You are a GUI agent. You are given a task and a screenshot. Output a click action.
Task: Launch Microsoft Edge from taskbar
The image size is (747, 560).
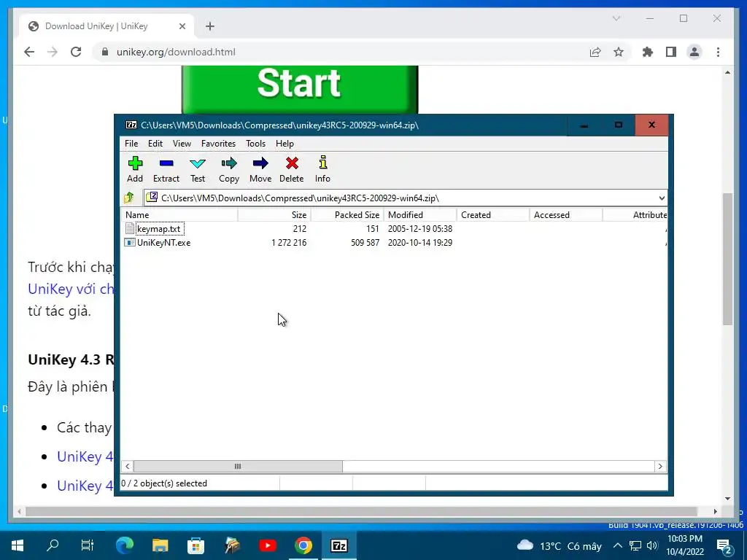(x=125, y=545)
